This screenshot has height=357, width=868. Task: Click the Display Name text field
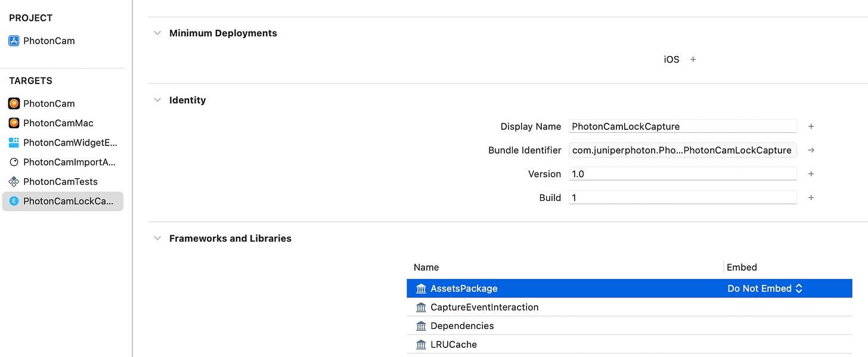pos(683,126)
